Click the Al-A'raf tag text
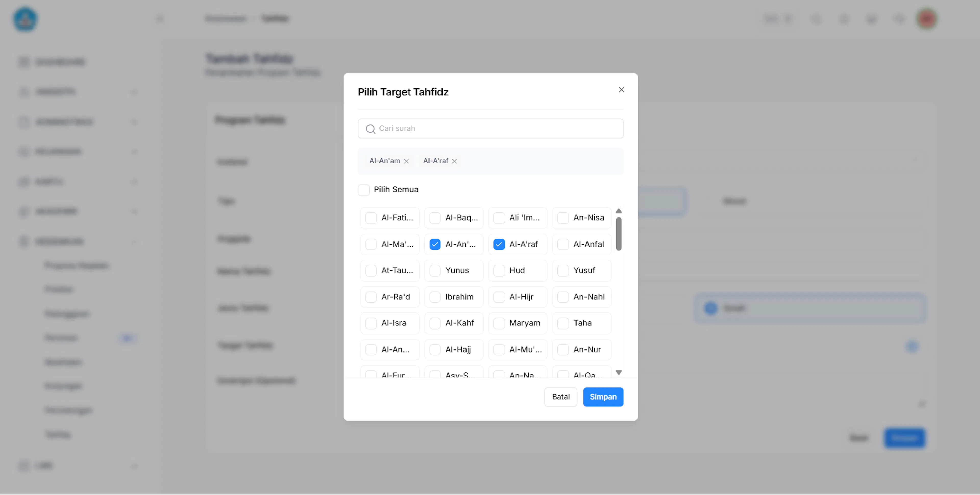Image resolution: width=980 pixels, height=495 pixels. pos(436,161)
